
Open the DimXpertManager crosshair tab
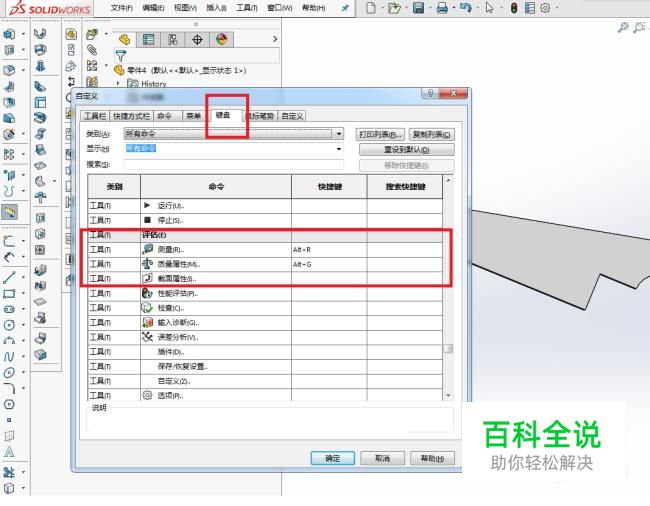197,39
